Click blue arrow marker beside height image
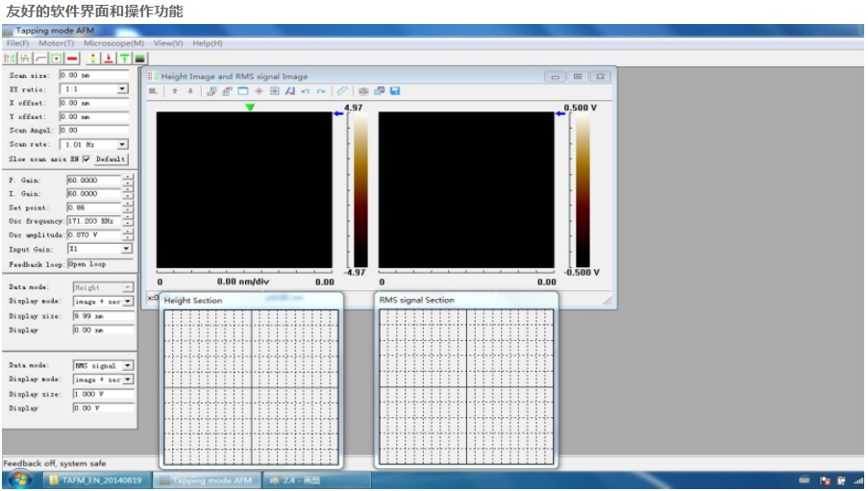This screenshot has width=868, height=491. click(x=338, y=114)
